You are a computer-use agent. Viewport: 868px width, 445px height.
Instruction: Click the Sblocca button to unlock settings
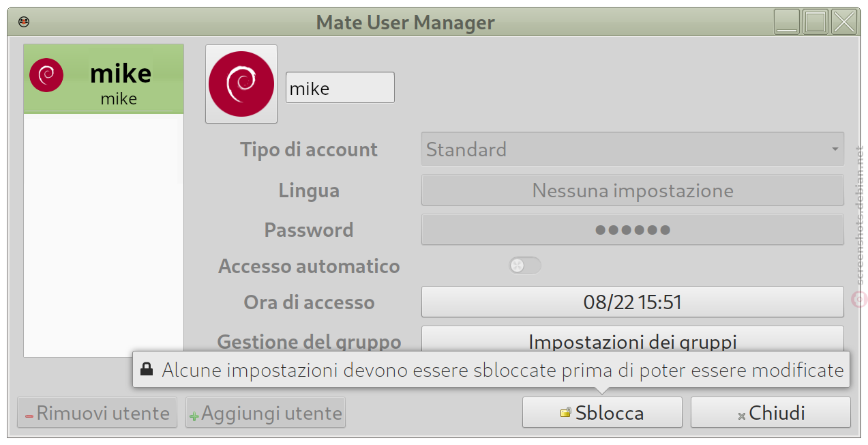tap(602, 413)
